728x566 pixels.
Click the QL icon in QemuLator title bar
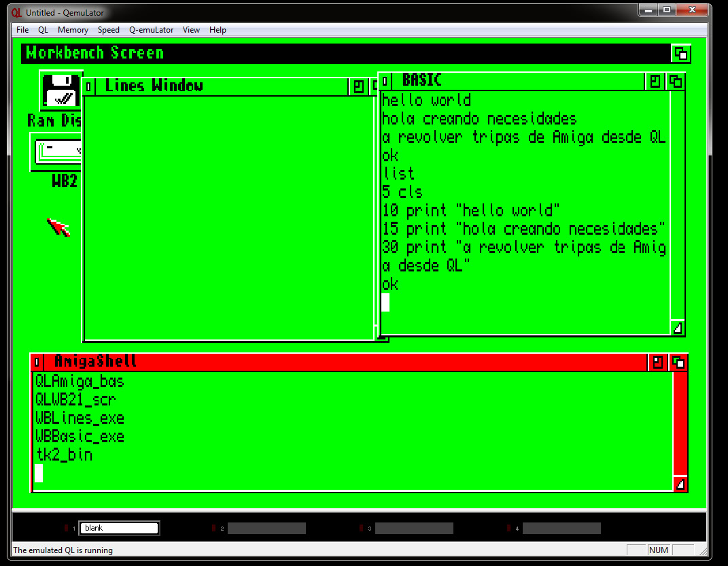pyautogui.click(x=17, y=12)
